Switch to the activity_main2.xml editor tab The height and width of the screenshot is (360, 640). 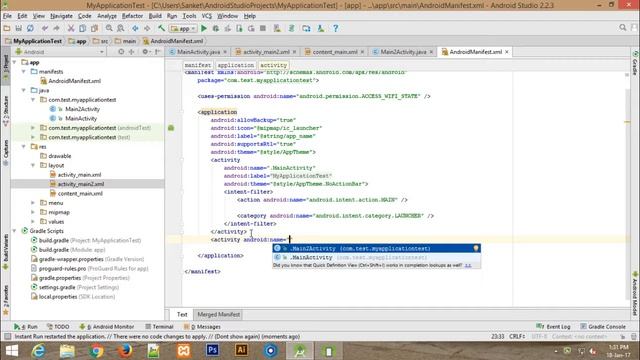[x=265, y=52]
